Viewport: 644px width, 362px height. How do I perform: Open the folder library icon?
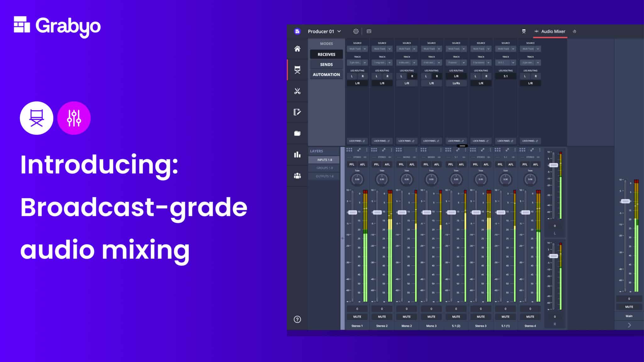297,133
